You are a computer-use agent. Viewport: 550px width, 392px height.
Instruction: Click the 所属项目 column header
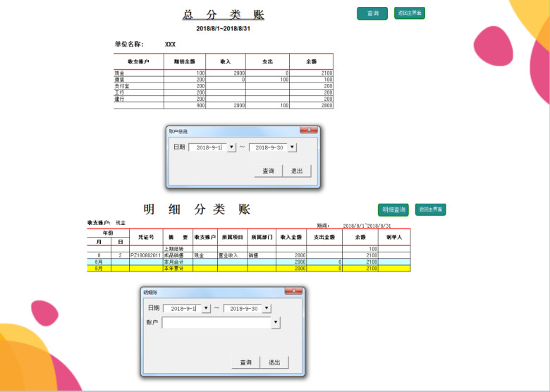(232, 237)
